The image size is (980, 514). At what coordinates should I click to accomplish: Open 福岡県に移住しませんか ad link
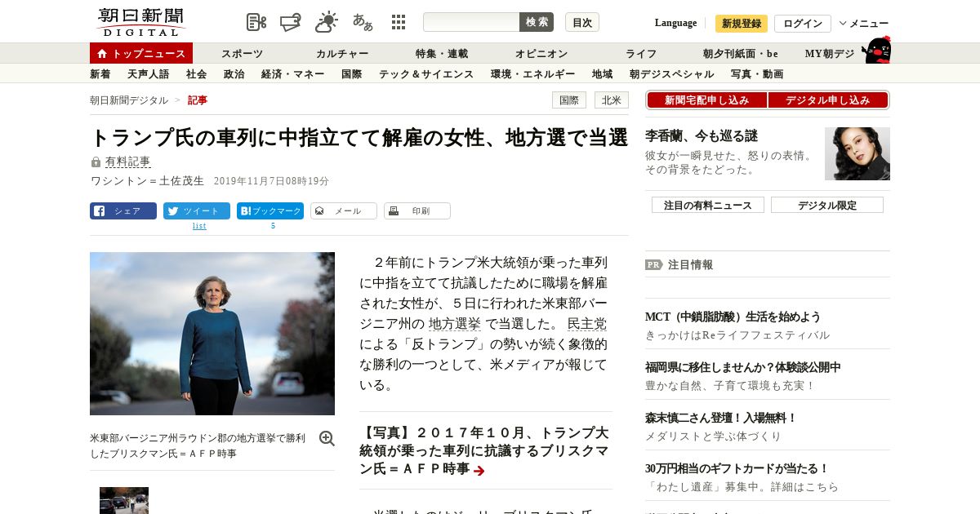coord(742,367)
